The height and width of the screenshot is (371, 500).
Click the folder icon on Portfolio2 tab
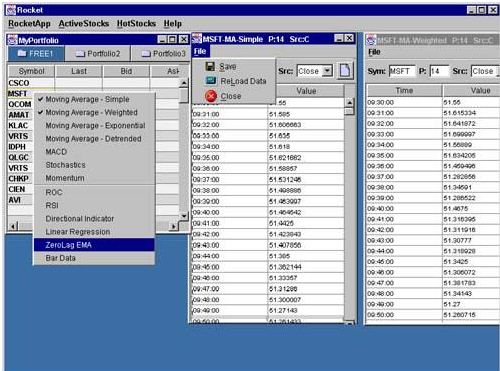click(80, 54)
